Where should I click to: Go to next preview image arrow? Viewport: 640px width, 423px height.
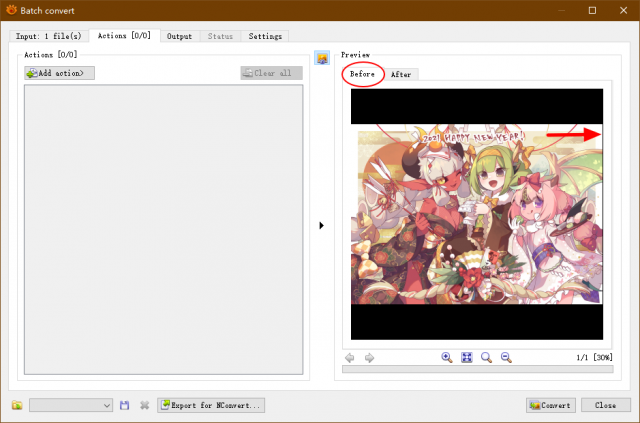pos(369,358)
